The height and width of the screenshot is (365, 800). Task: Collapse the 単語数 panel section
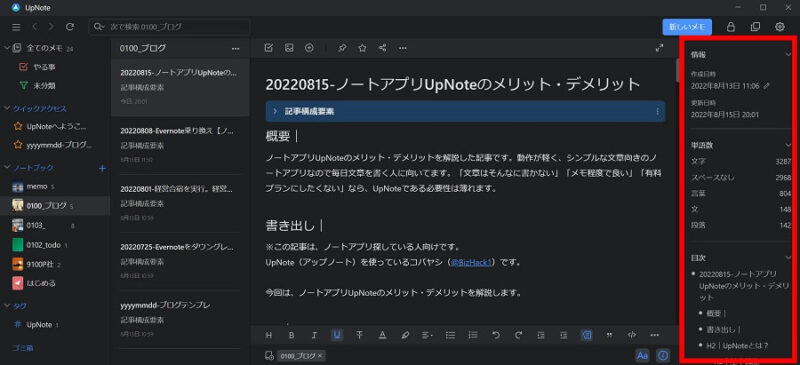[788, 145]
